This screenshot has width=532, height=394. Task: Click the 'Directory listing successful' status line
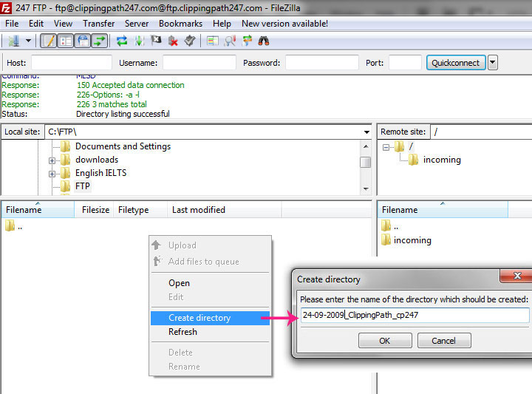tap(123, 114)
